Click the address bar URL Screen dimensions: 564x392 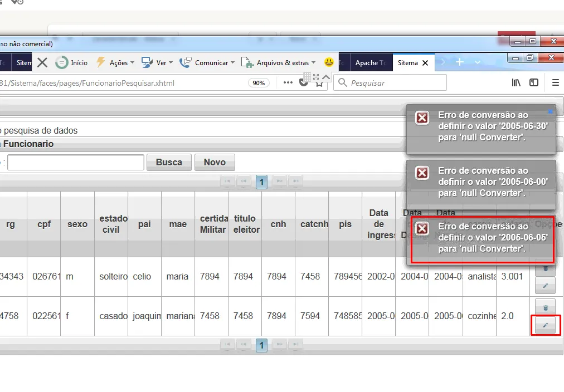coord(87,83)
